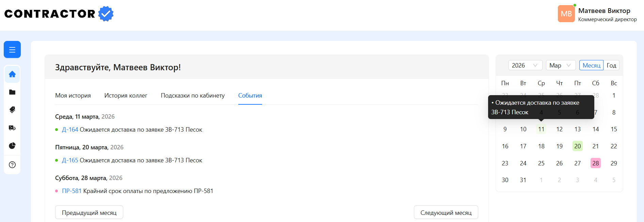Open the pie chart analytics icon
Image resolution: width=644 pixels, height=222 pixels.
(12, 146)
